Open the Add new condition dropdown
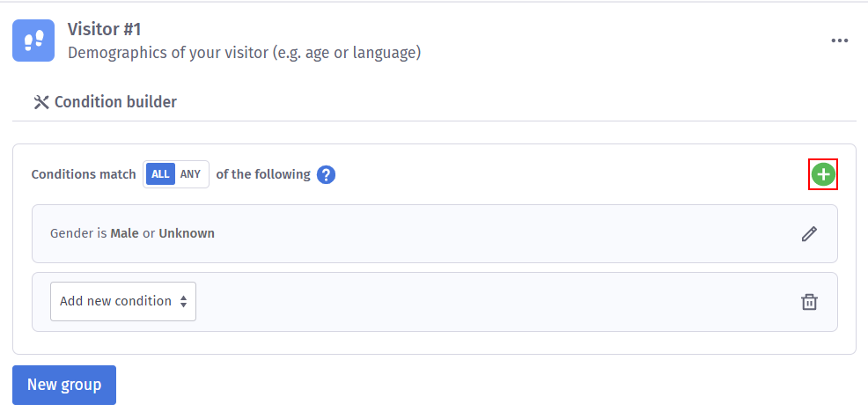Viewport: 868px width, 419px height. tap(115, 301)
